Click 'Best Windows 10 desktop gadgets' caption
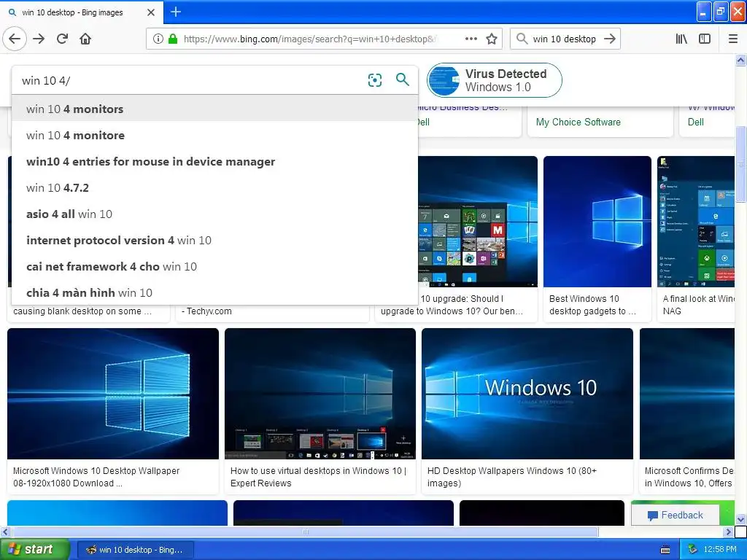 click(592, 305)
